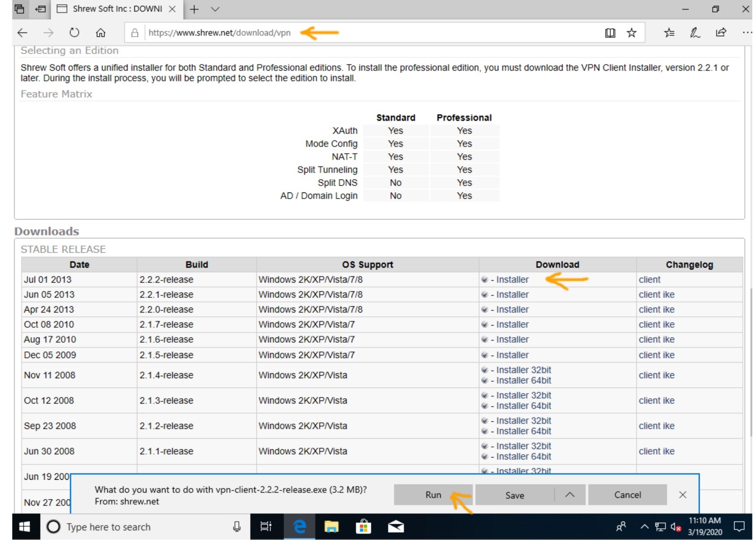Image resolution: width=756 pixels, height=540 pixels.
Task: Show hidden system tray icons
Action: click(644, 527)
